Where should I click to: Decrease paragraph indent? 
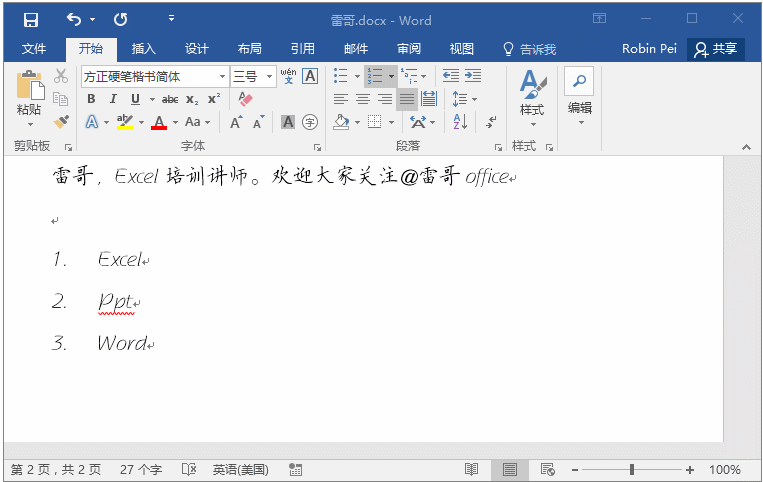[451, 76]
